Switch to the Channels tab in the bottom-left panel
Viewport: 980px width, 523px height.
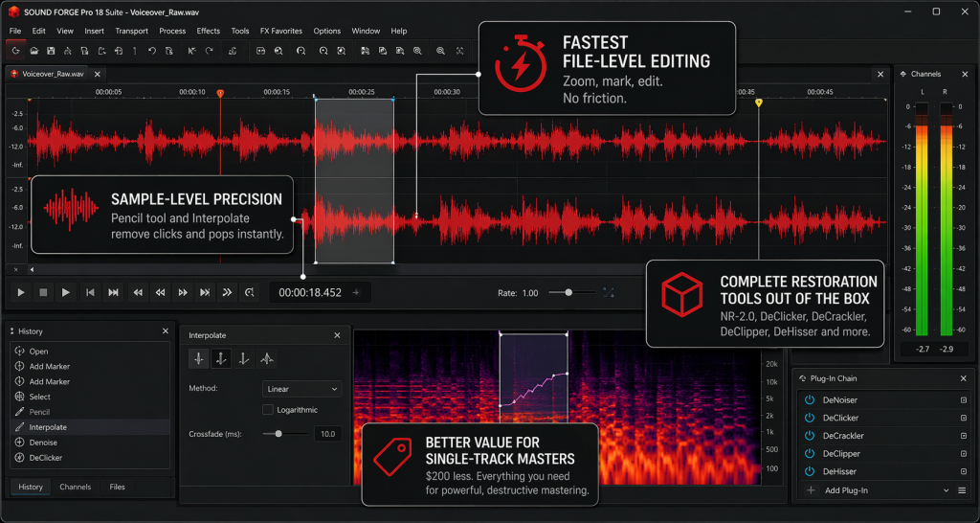[x=75, y=487]
